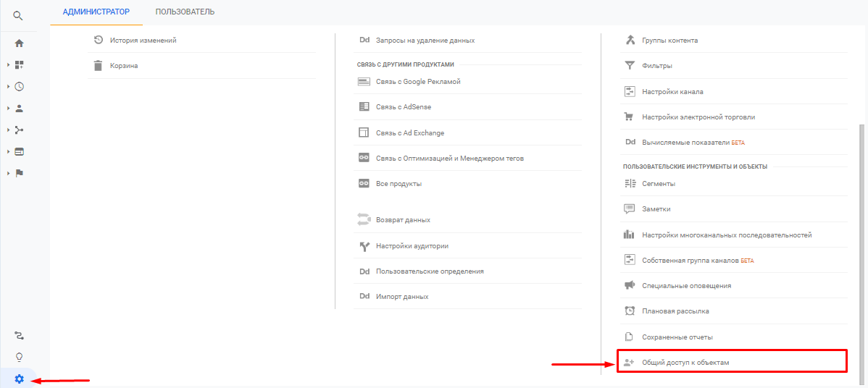The height and width of the screenshot is (388, 868).
Task: Open Admin settings gear icon
Action: pyautogui.click(x=20, y=379)
